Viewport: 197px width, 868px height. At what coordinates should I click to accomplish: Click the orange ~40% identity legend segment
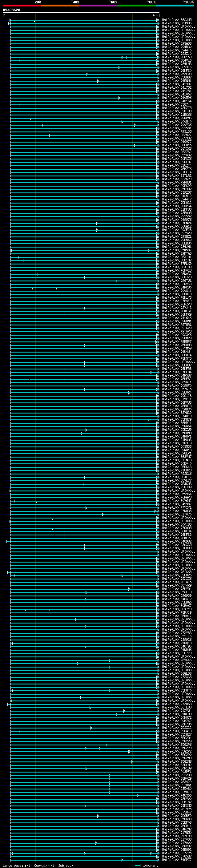(x=60, y=6)
